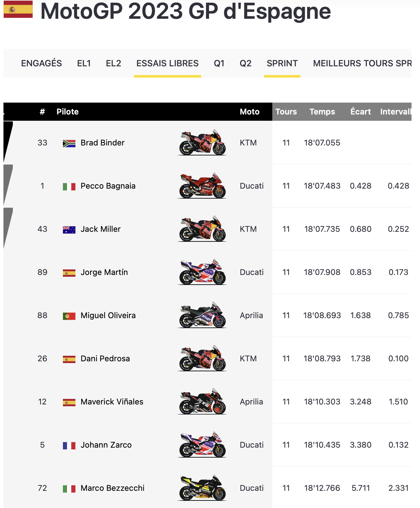This screenshot has height=508, width=420.
Task: Click Miguel Oliveira's Portuguese flag icon
Action: [69, 316]
